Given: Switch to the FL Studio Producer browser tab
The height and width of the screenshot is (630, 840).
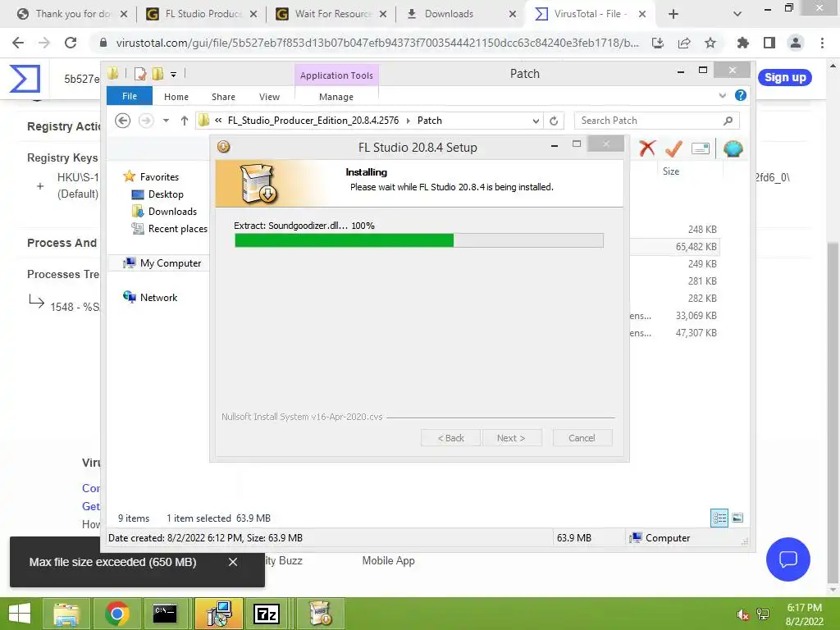Looking at the screenshot, I should [203, 14].
